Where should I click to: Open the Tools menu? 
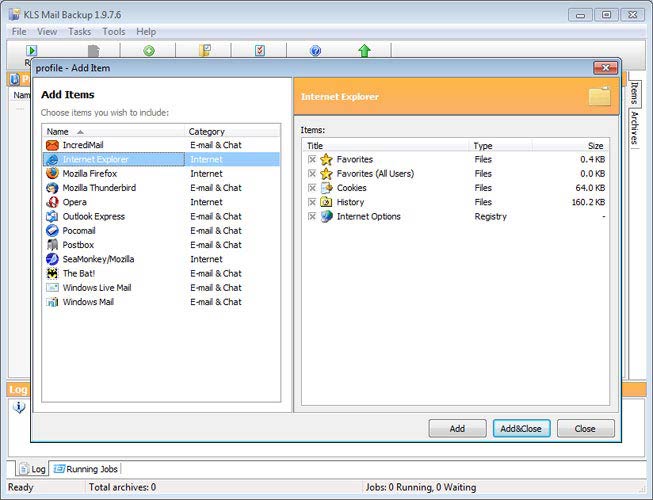tap(113, 32)
